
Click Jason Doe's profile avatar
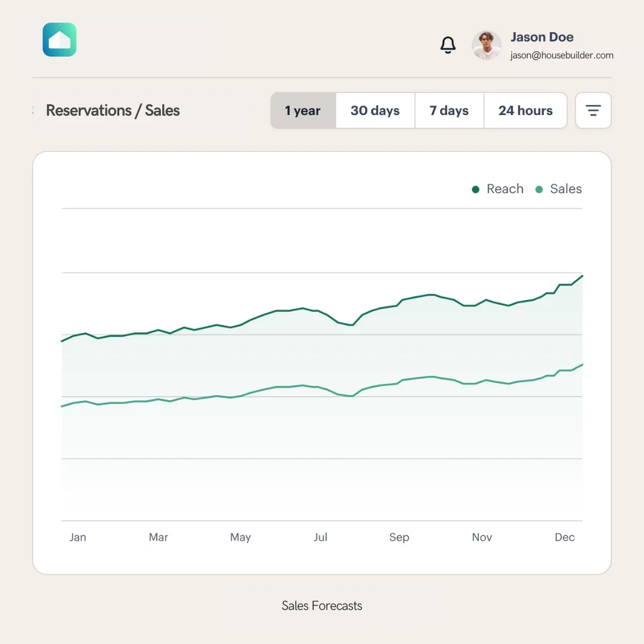487,45
